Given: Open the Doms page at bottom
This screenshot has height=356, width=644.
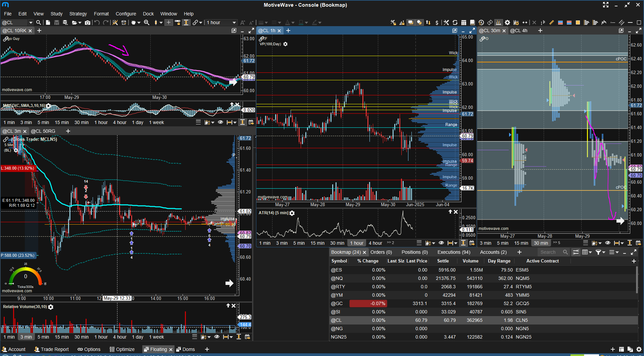Looking at the screenshot, I should (186, 349).
